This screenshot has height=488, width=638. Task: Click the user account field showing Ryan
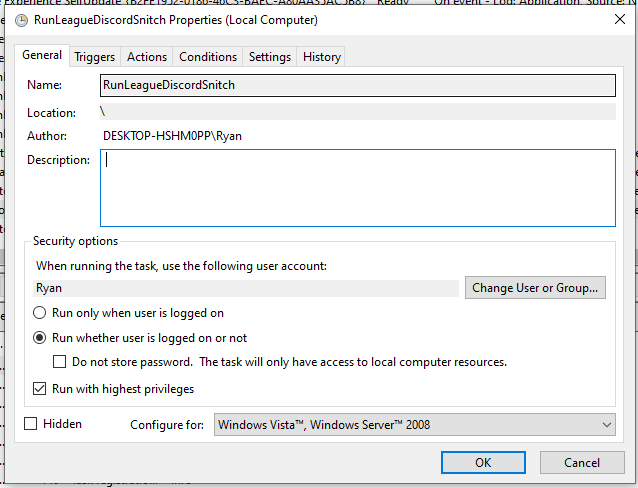tap(246, 288)
